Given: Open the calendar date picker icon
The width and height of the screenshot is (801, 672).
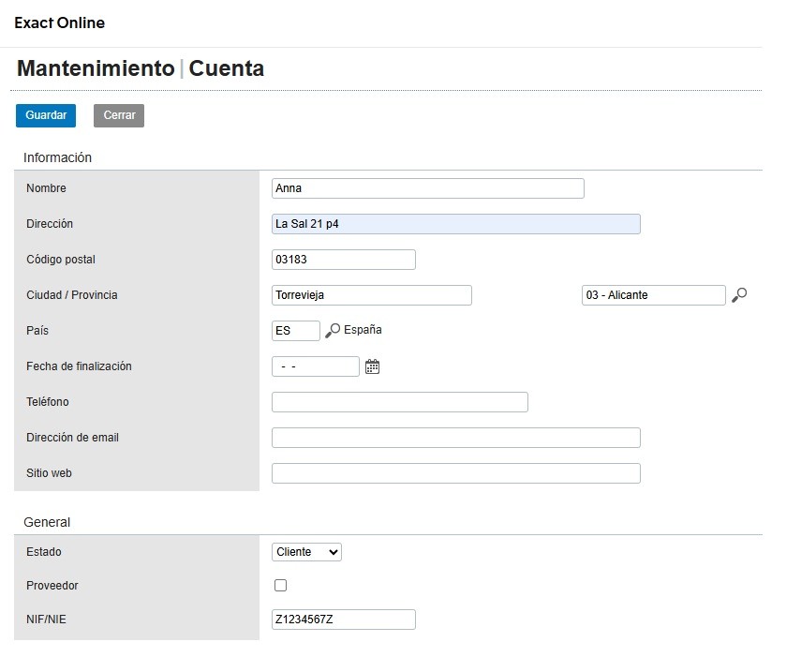Looking at the screenshot, I should point(372,366).
